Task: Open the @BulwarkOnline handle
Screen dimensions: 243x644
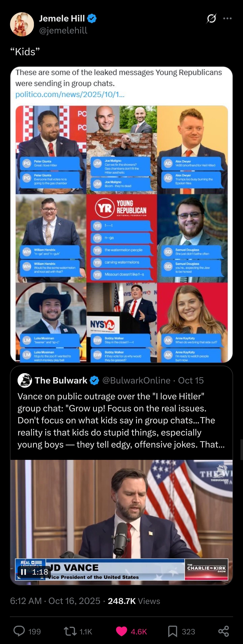Action: point(136,380)
